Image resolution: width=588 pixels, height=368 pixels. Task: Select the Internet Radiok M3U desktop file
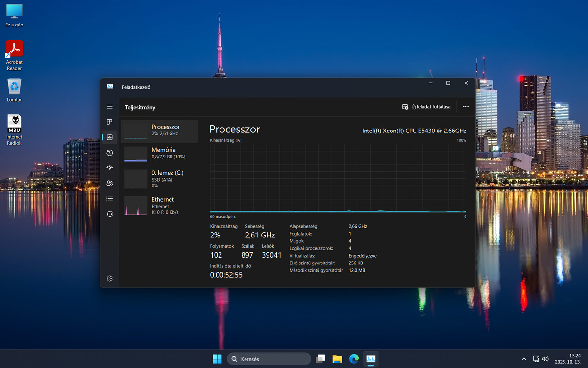(14, 130)
